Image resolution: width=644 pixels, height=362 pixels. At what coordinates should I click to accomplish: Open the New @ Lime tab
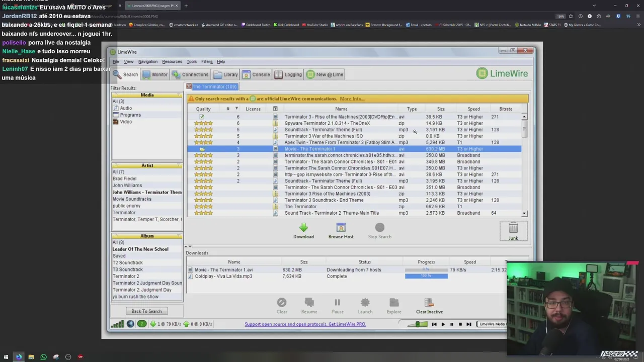(x=325, y=74)
